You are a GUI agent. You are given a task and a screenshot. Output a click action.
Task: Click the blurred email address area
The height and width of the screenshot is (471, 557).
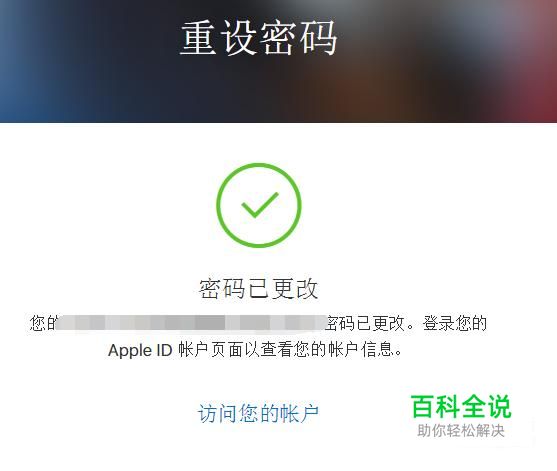pyautogui.click(x=191, y=323)
